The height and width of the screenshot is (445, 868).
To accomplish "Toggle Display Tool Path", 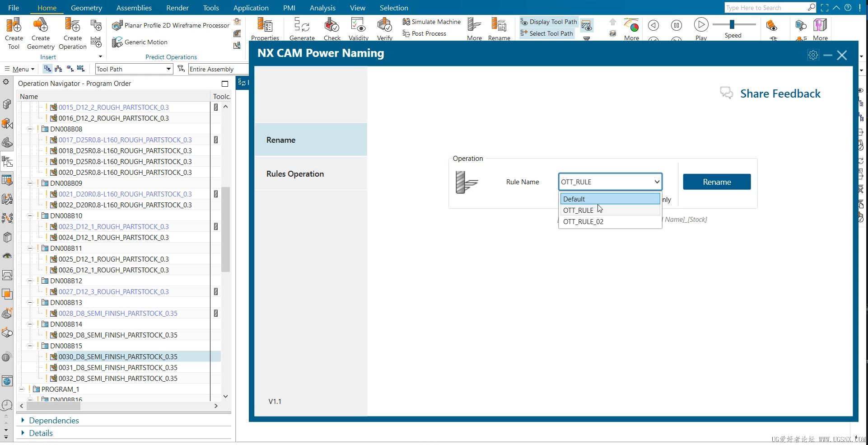I will 549,22.
